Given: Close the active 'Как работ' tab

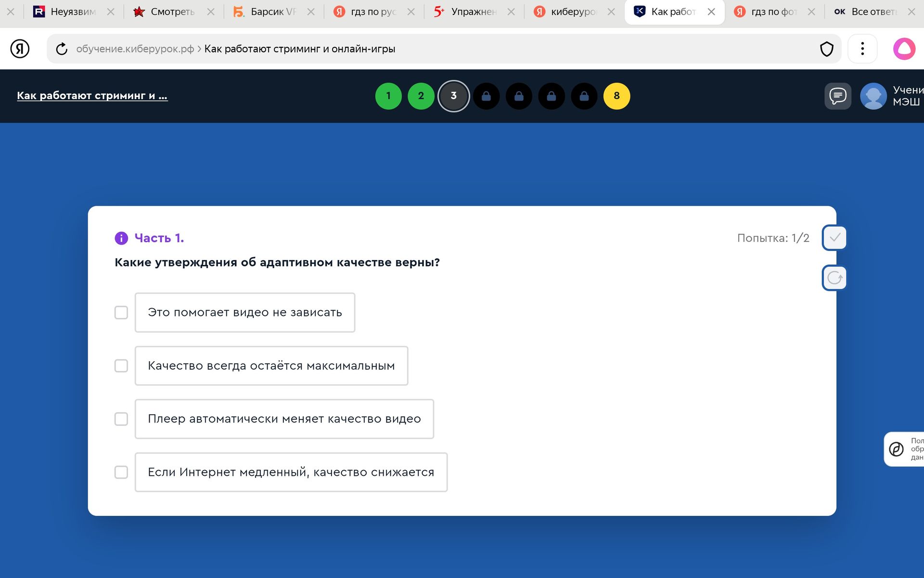Looking at the screenshot, I should click(x=711, y=12).
